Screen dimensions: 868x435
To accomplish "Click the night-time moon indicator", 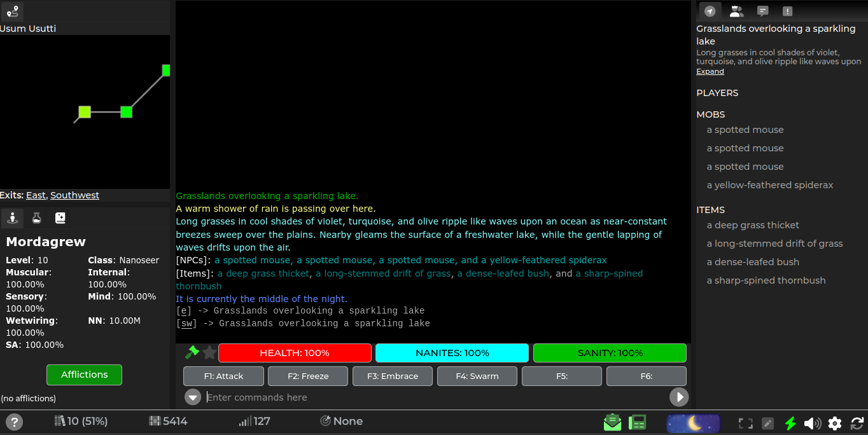I will click(693, 422).
